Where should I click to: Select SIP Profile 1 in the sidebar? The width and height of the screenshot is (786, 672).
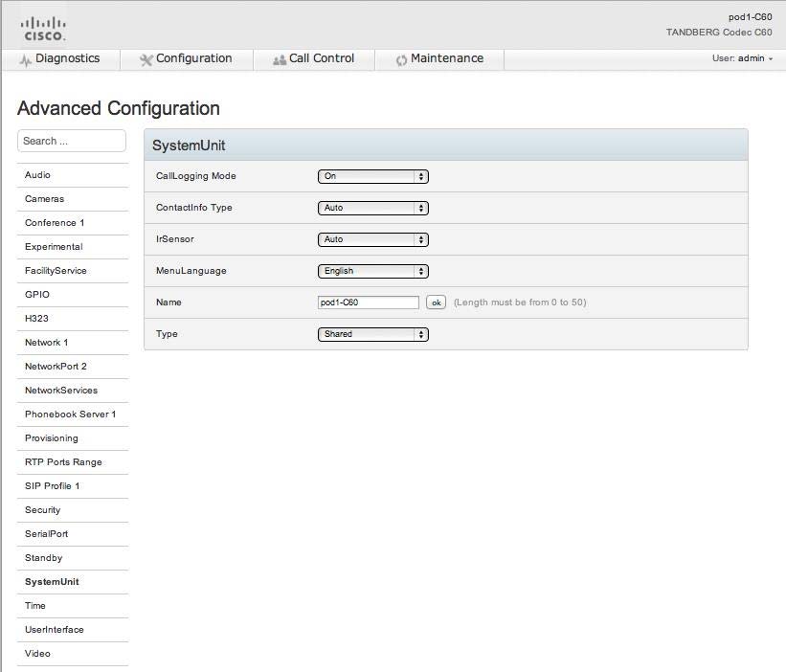point(73,486)
